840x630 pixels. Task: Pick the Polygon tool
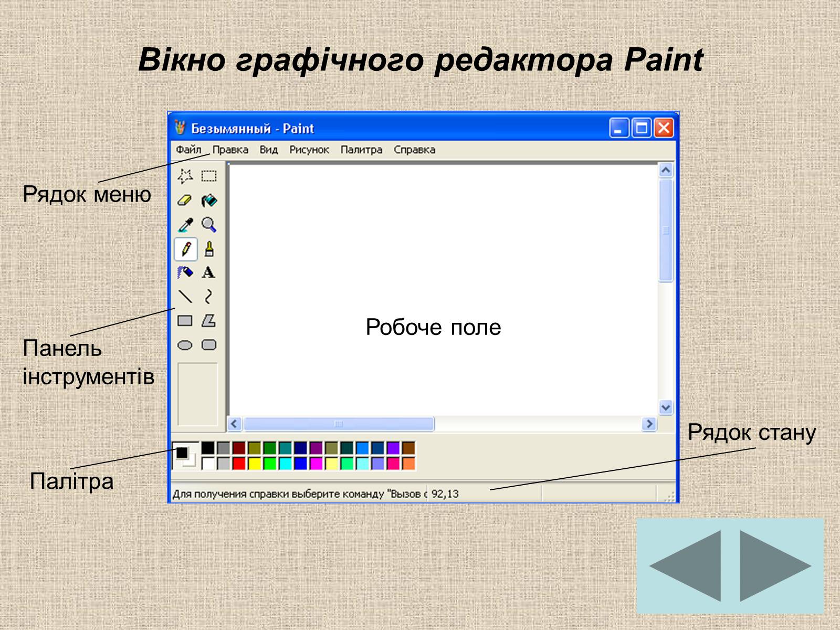click(x=209, y=321)
